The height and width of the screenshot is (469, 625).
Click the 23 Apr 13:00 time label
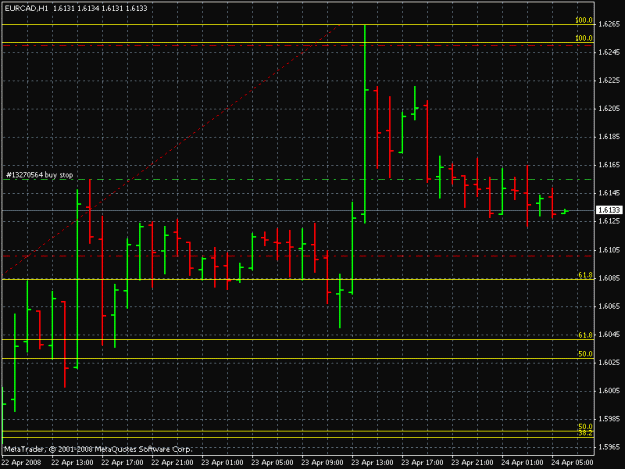[x=372, y=463]
